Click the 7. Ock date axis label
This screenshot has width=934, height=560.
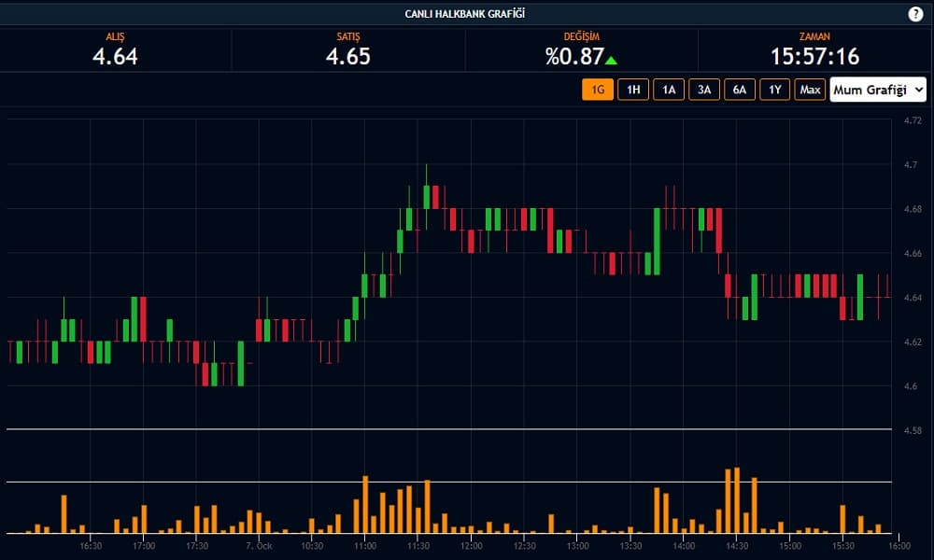[259, 546]
